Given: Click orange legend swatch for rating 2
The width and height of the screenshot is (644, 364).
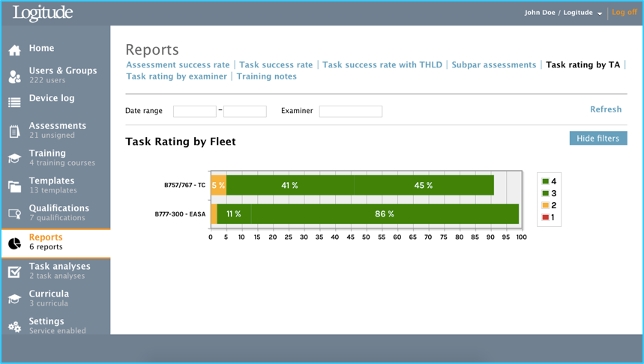Looking at the screenshot, I should pyautogui.click(x=546, y=205).
